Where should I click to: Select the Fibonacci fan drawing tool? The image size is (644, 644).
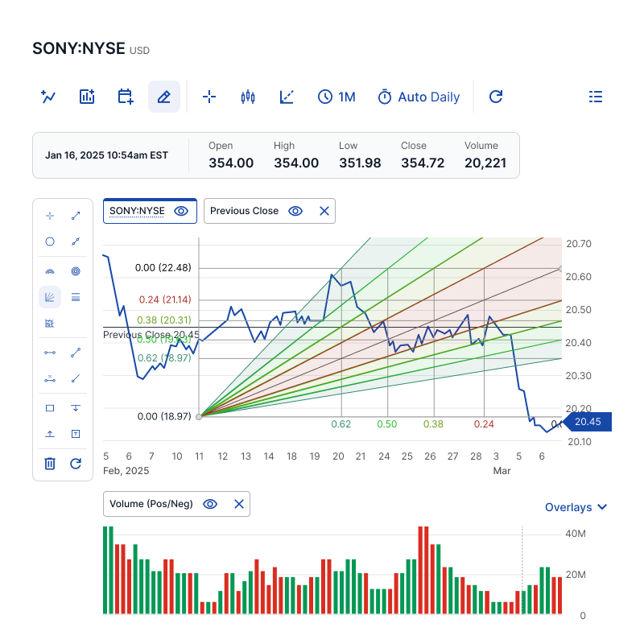50,297
